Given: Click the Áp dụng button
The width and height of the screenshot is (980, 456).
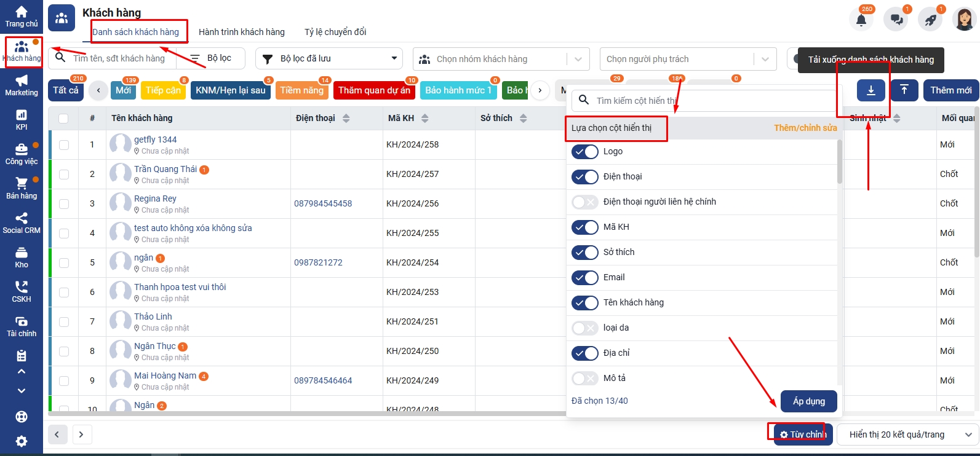Looking at the screenshot, I should coord(808,401).
